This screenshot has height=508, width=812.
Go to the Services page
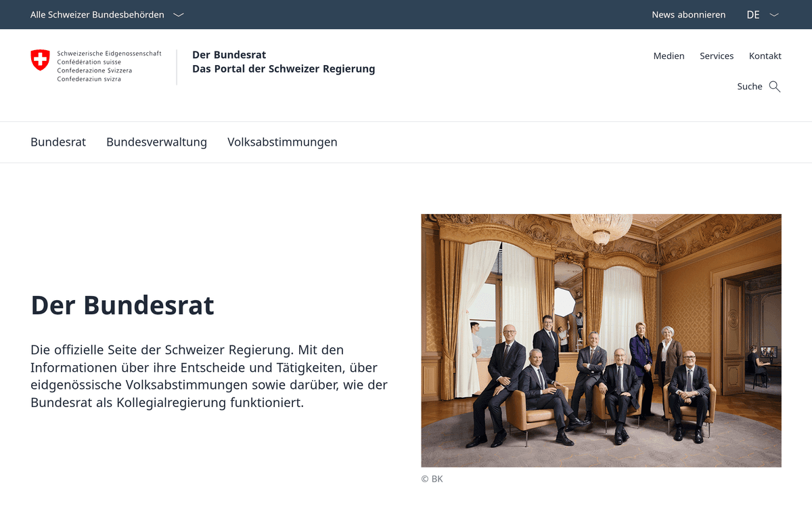(717, 56)
